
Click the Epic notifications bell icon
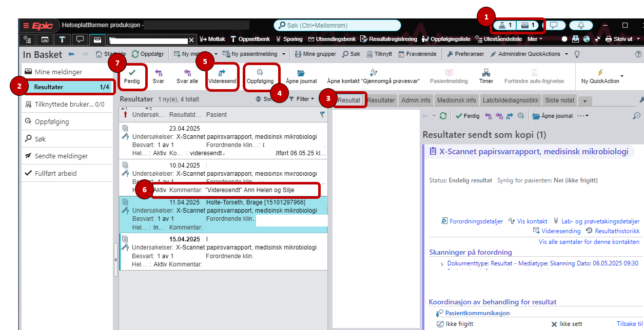pyautogui.click(x=581, y=25)
